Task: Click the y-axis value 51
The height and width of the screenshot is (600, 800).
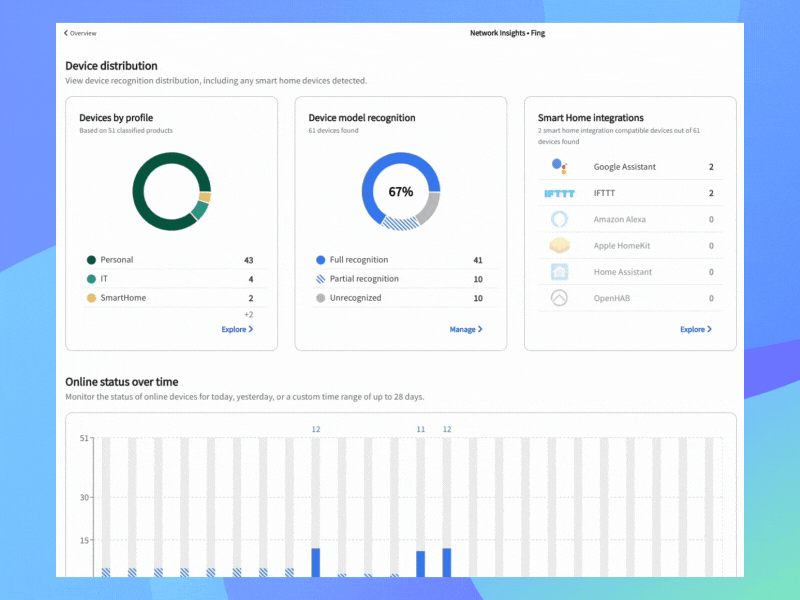Action: [x=84, y=438]
